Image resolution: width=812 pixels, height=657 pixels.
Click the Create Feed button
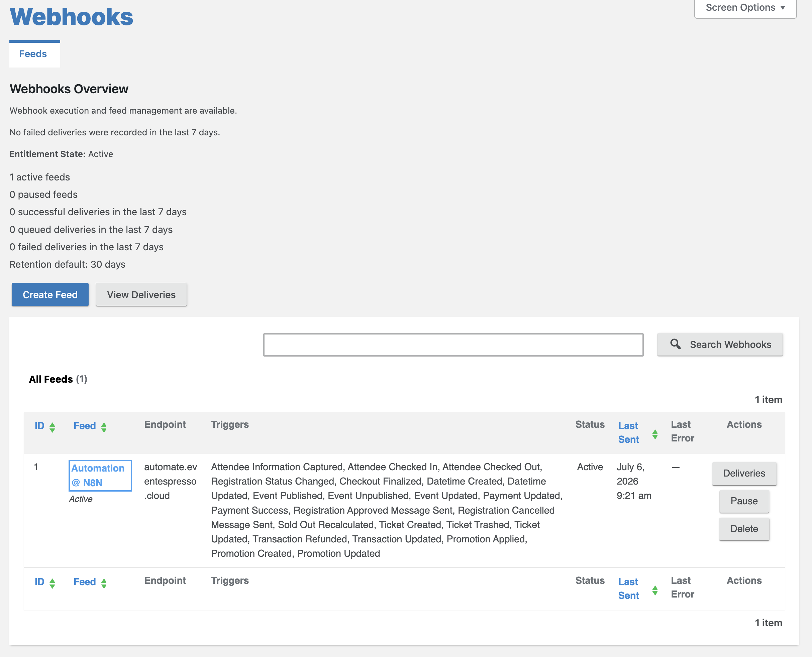[x=50, y=294]
